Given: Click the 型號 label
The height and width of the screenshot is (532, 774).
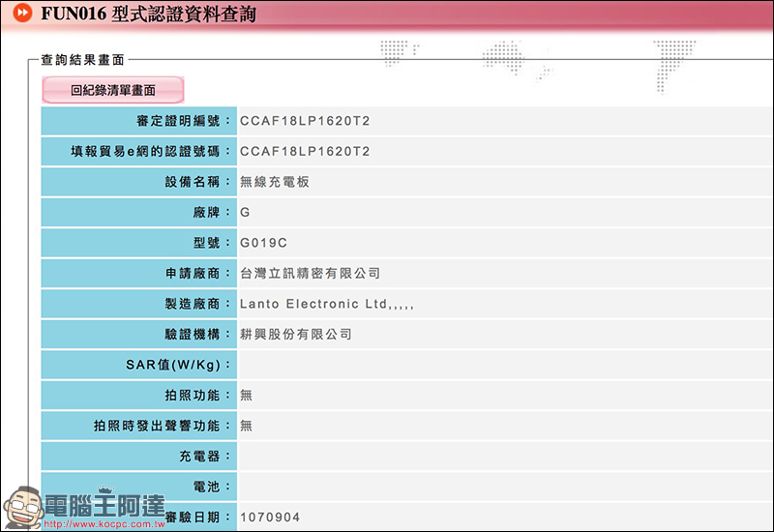Looking at the screenshot, I should (211, 243).
